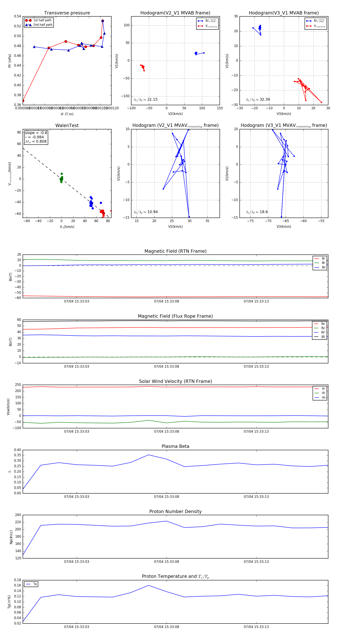This screenshot has width=351, height=644.
Task: Click the Plasma Beta chart title
Action: [175, 446]
